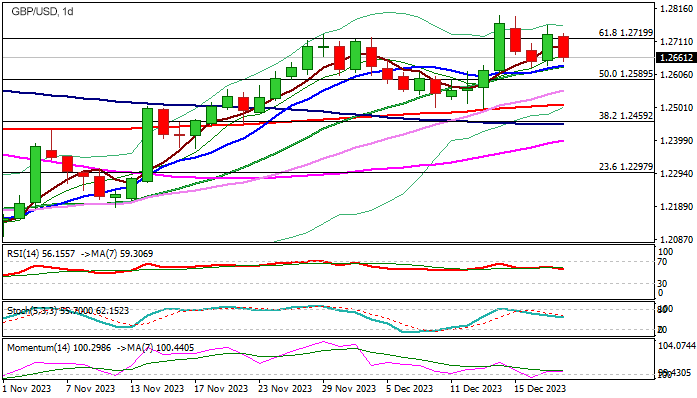
Task: Click the 5 Dec 2023 date label
Action: [409, 389]
